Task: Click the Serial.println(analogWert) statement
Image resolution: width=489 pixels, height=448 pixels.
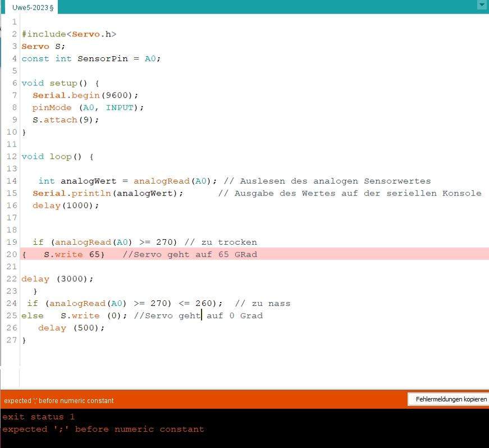Action: 108,193
